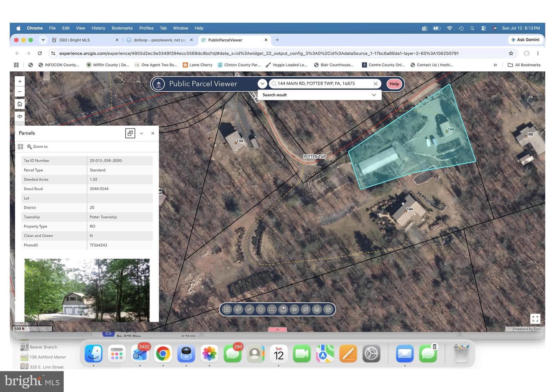Click the address search input field
The width and height of the screenshot is (555, 392).
tap(325, 84)
